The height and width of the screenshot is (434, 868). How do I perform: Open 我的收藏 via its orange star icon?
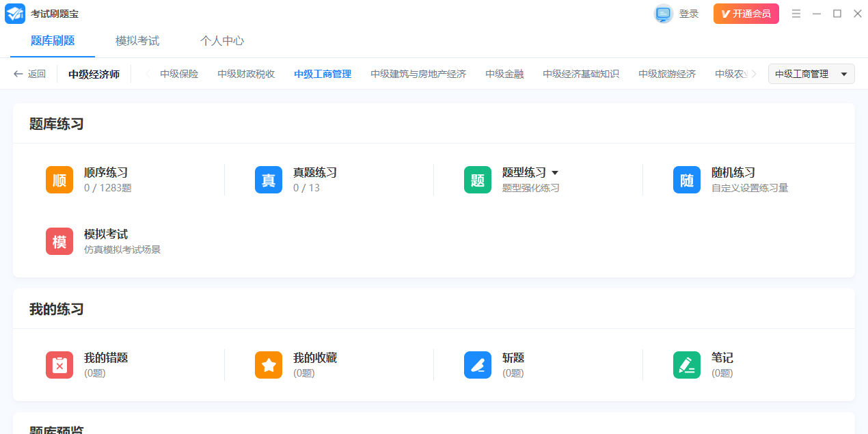pos(269,365)
